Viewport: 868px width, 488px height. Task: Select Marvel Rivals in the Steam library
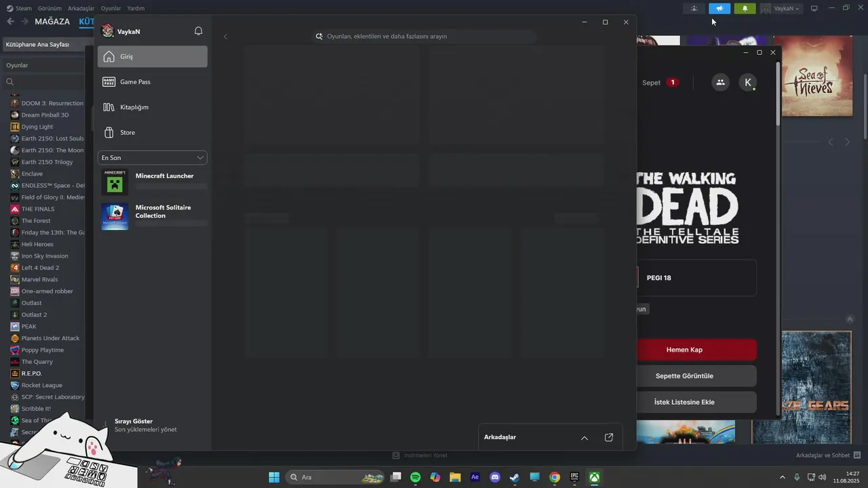[39, 279]
